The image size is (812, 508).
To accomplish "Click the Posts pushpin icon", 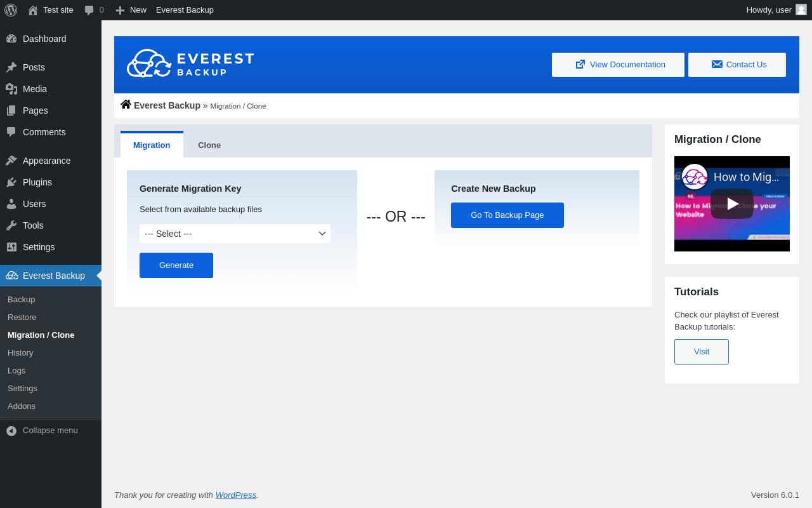I will [11, 67].
